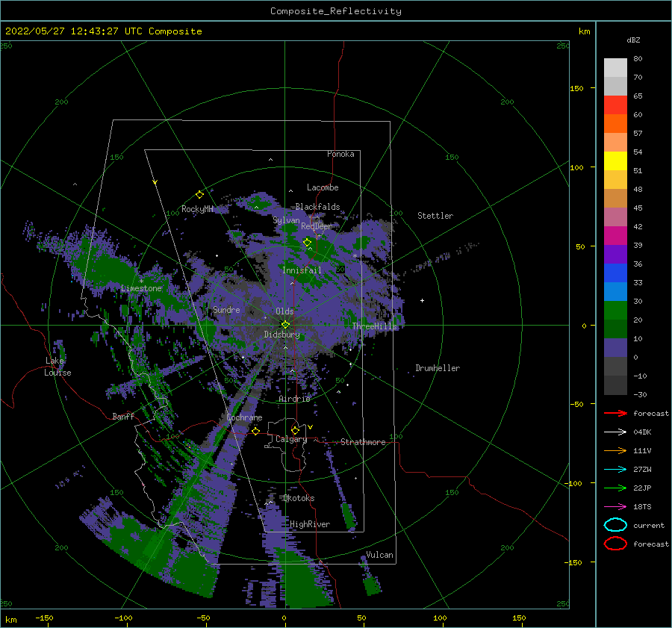Pick the blue 33-36 dBZ color band
The image size is (672, 628).
point(615,273)
